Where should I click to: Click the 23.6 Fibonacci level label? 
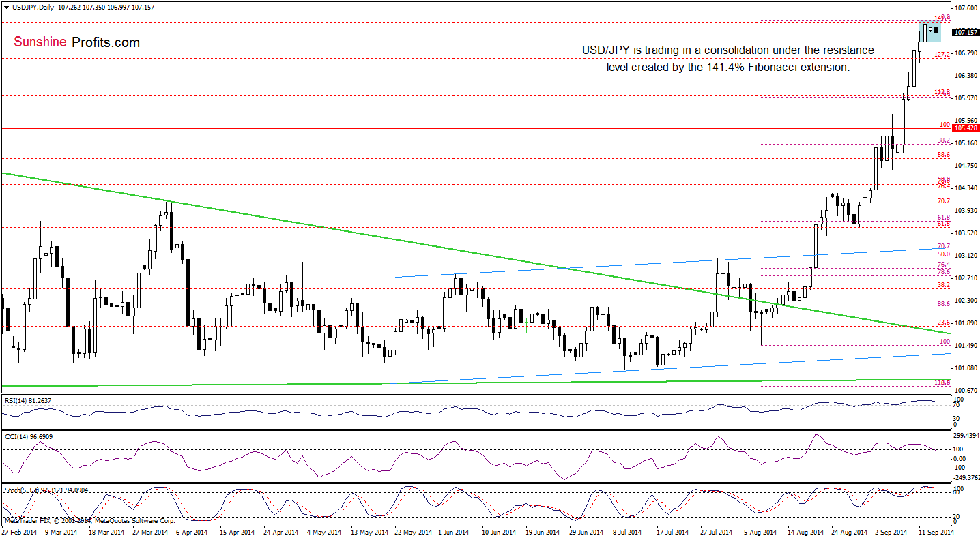[x=944, y=323]
